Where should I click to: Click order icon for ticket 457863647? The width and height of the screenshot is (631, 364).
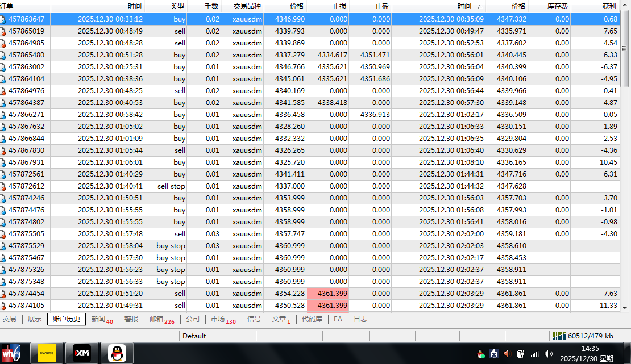[3, 19]
